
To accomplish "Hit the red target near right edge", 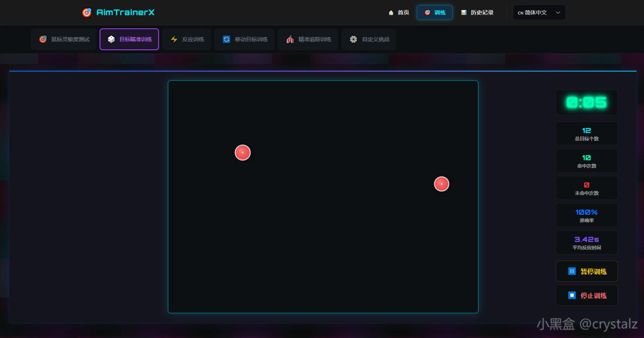I will pyautogui.click(x=442, y=184).
